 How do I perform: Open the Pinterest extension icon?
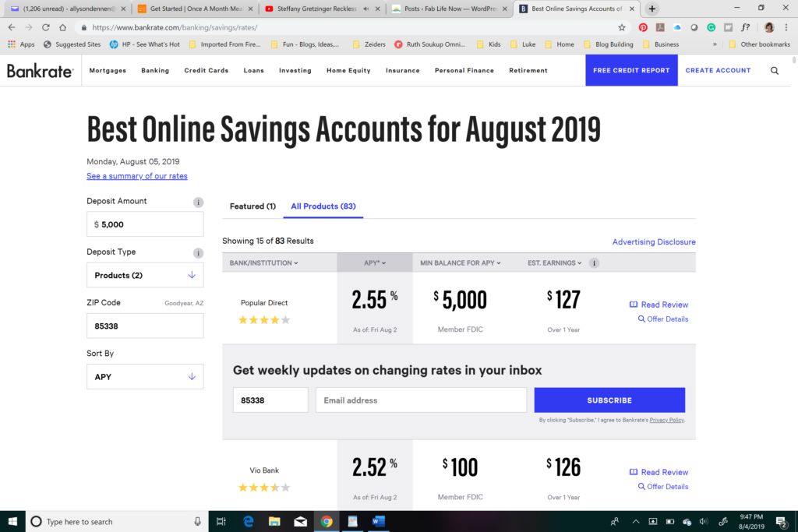click(643, 27)
